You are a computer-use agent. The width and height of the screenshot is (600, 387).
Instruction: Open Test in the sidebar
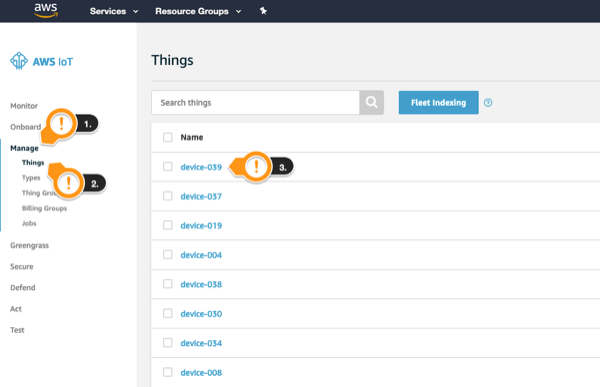[17, 330]
